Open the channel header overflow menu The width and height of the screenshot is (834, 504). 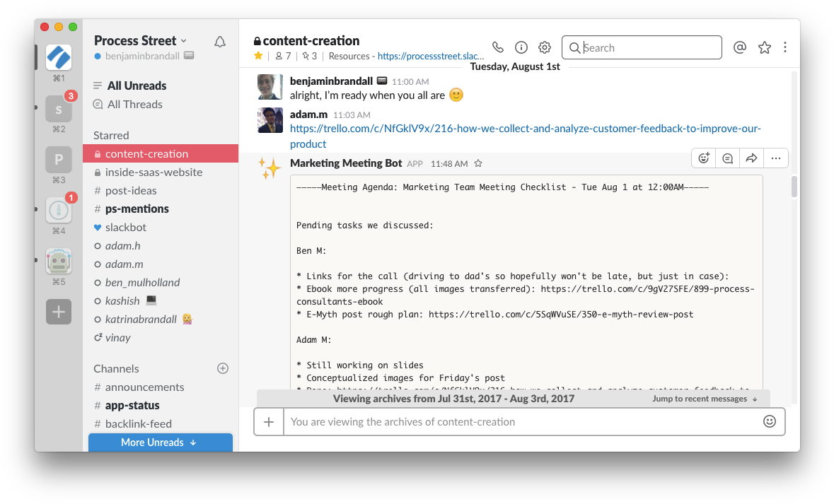(x=785, y=47)
